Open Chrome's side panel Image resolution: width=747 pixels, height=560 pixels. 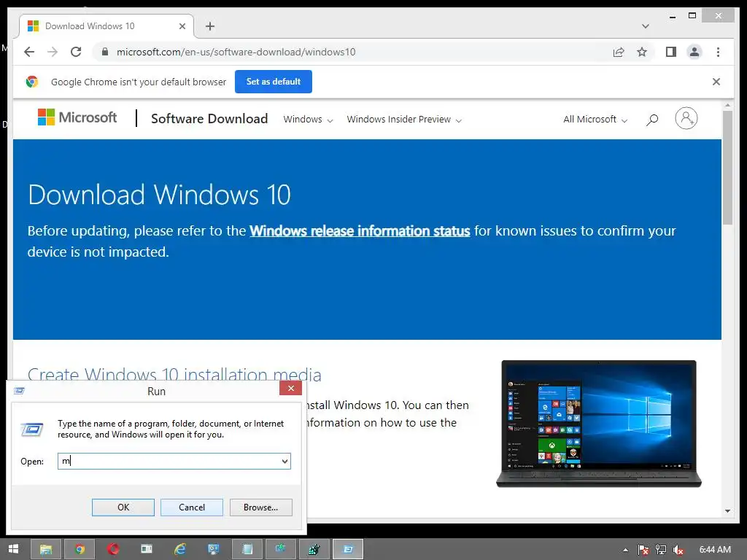tap(671, 52)
